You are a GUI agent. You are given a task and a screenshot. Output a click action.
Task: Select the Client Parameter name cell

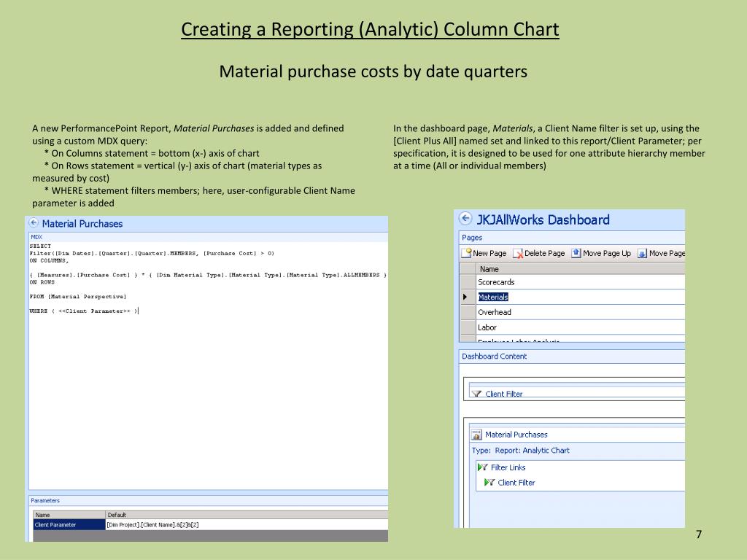[x=69, y=525]
